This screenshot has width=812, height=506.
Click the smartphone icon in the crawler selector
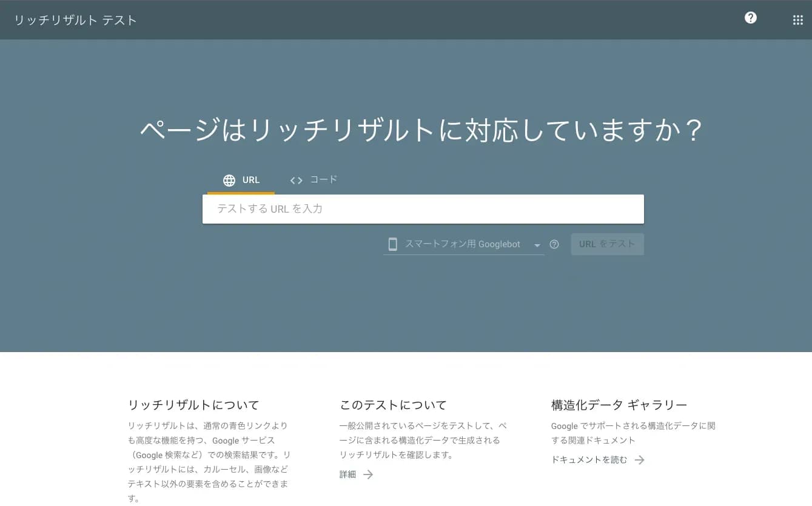pos(392,244)
